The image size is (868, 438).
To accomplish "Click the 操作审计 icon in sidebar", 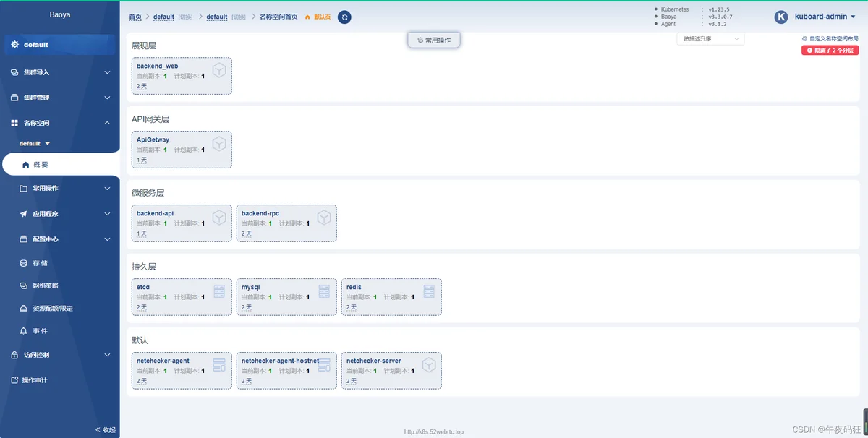I will pos(14,380).
